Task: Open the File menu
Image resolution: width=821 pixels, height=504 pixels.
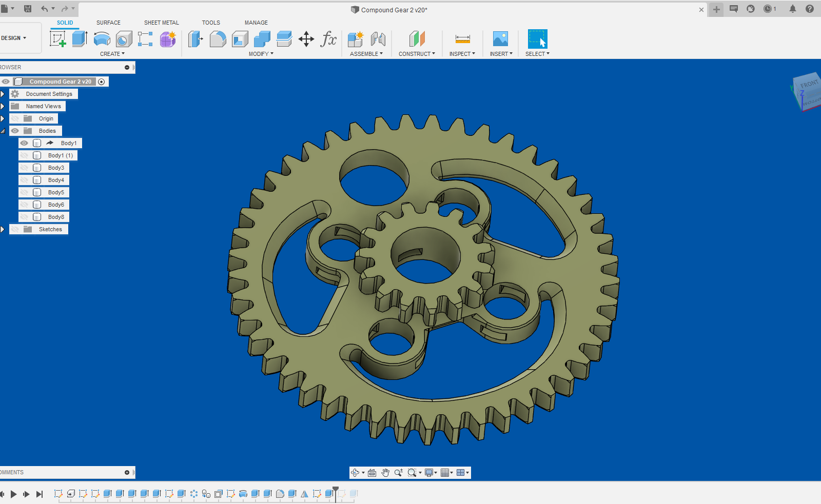Action: pyautogui.click(x=6, y=9)
